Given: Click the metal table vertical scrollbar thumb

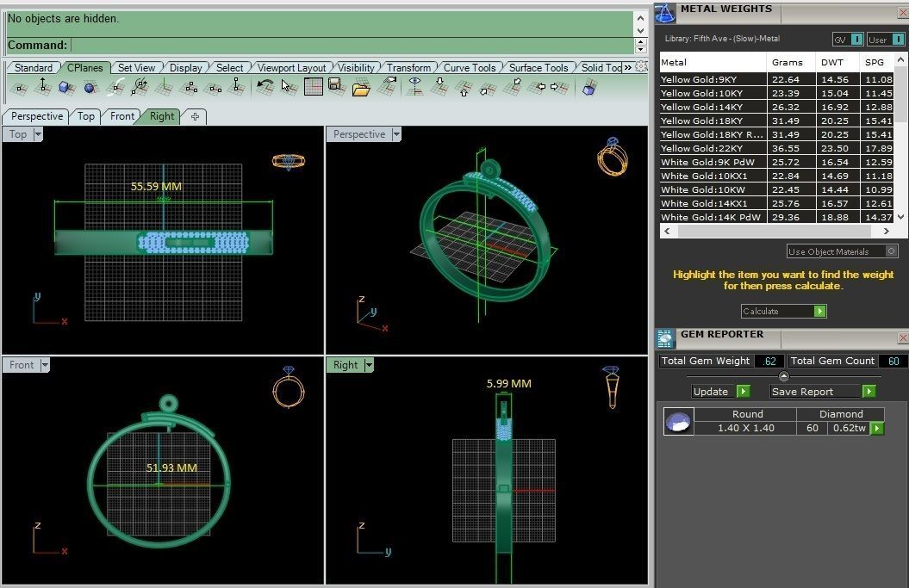Looking at the screenshot, I should coord(900,93).
